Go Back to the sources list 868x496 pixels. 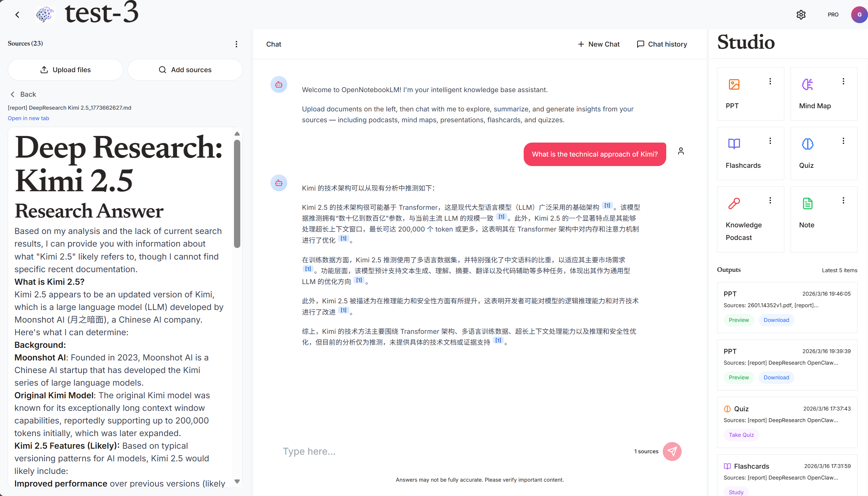pos(23,94)
